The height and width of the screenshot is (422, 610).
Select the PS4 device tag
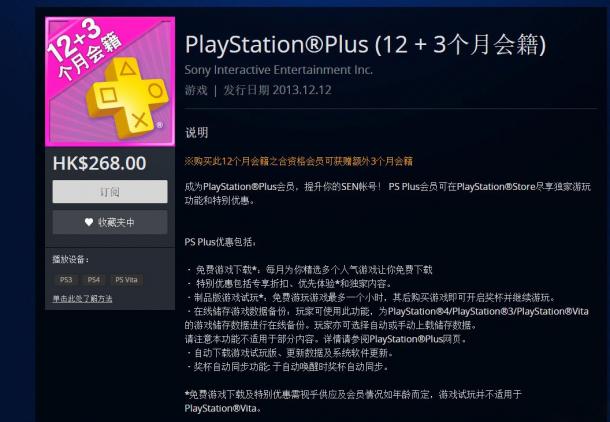click(x=93, y=280)
